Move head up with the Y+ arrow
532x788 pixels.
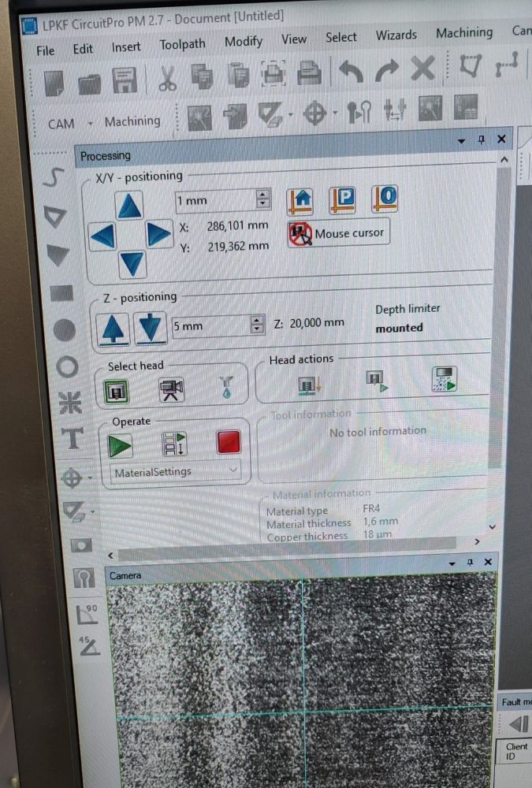tap(129, 206)
